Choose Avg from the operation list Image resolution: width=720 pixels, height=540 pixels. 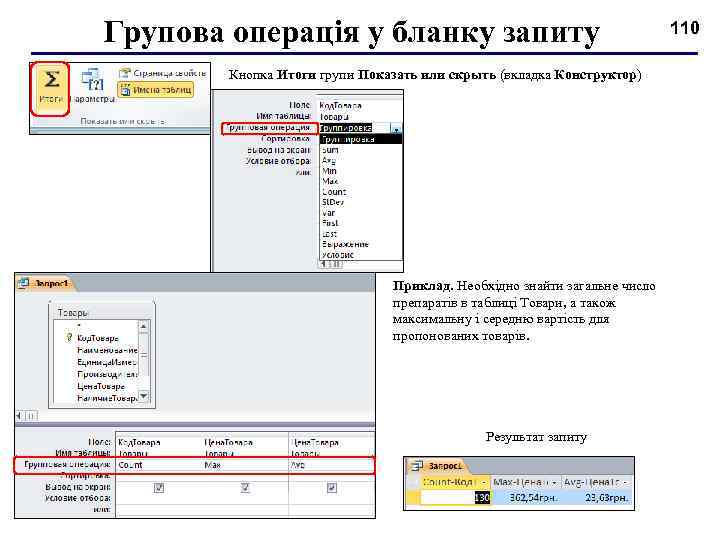pyautogui.click(x=329, y=161)
